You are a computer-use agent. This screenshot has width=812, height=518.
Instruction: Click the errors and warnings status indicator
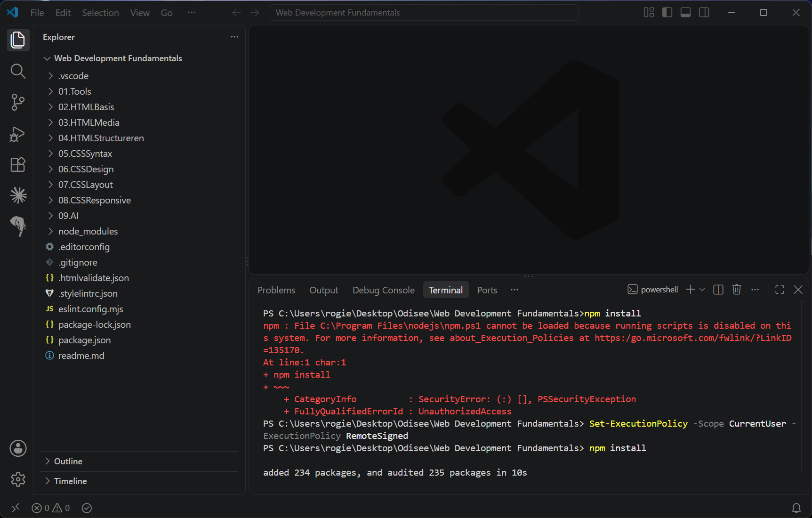(x=51, y=508)
